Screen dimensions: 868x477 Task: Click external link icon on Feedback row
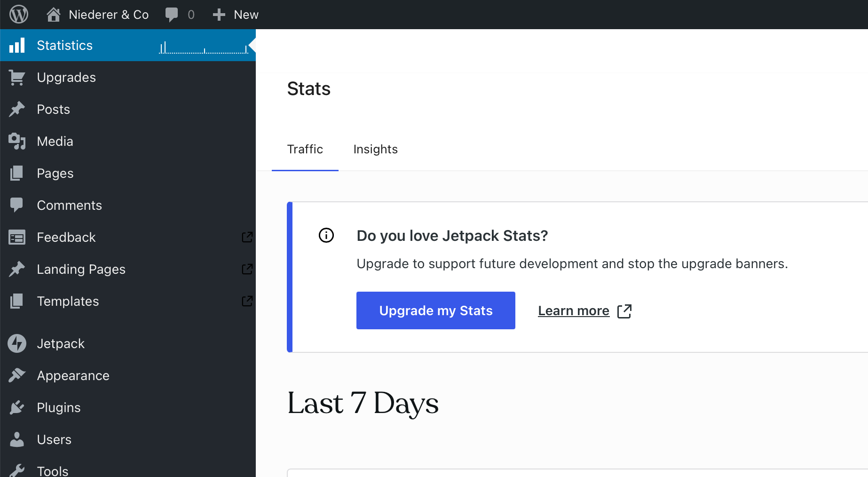pos(247,237)
